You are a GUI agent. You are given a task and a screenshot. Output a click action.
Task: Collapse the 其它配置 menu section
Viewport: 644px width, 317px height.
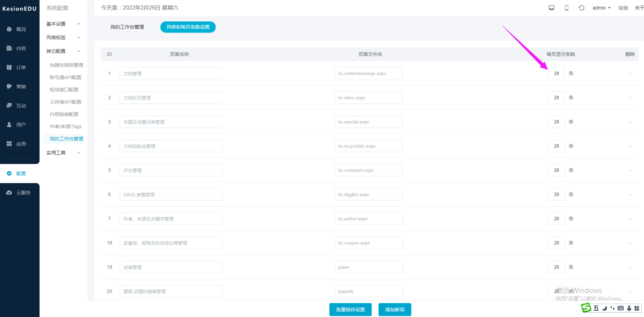point(63,51)
